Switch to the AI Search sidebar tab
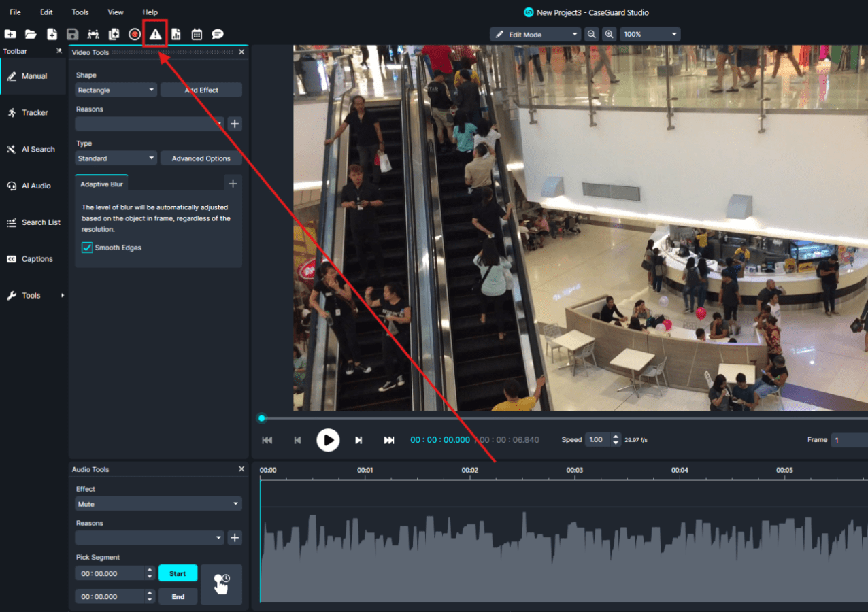This screenshot has height=612, width=868. pyautogui.click(x=33, y=149)
